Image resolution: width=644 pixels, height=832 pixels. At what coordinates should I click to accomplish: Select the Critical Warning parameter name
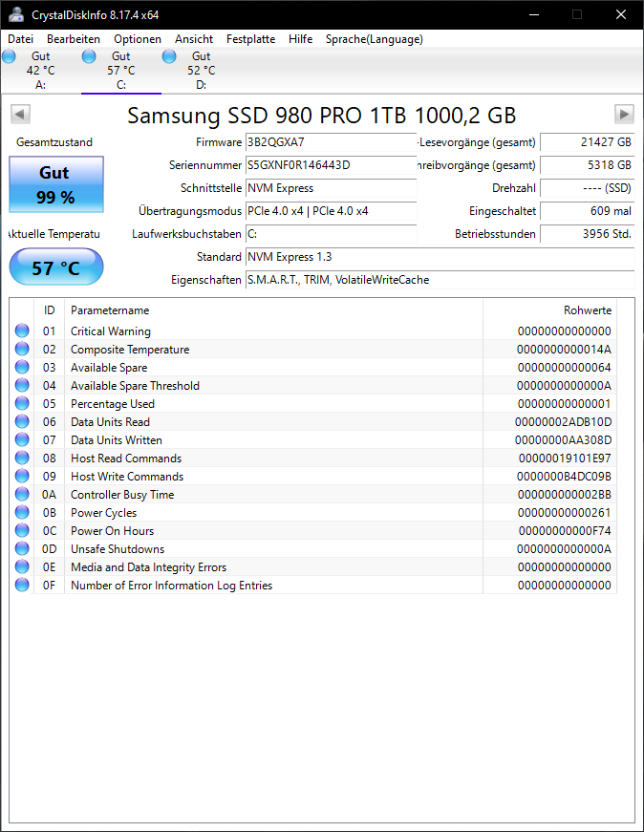click(x=111, y=331)
